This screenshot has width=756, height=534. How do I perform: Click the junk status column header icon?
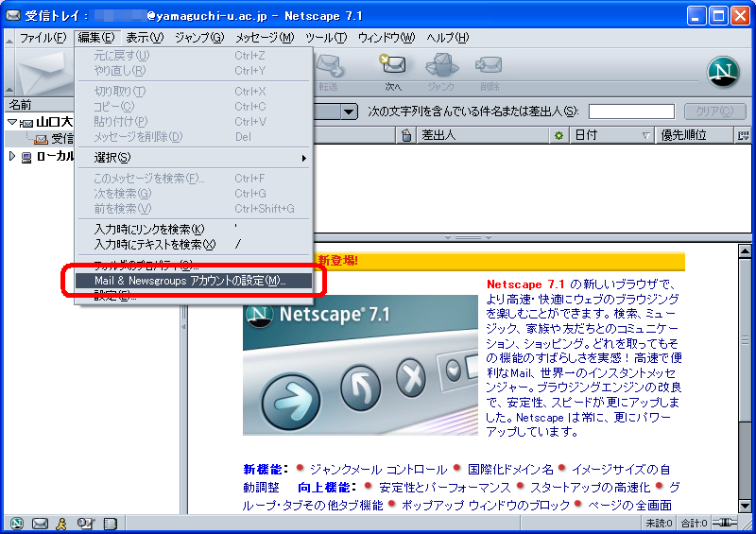(558, 135)
